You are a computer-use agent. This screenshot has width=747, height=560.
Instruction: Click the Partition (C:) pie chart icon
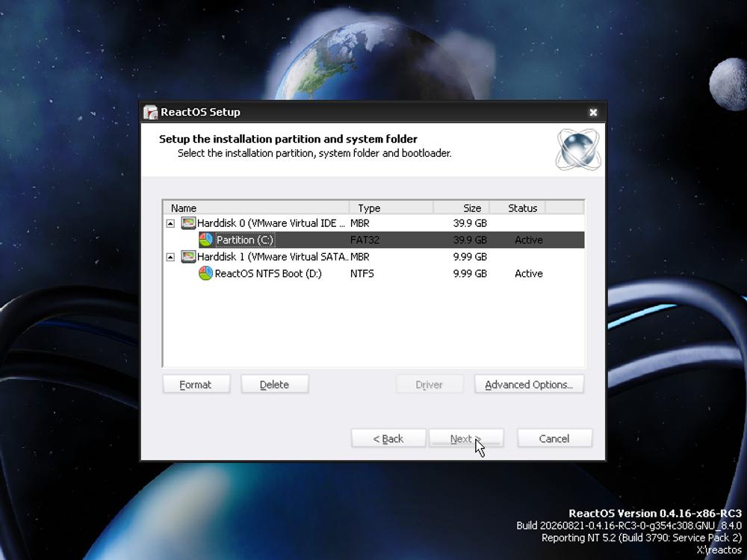pyautogui.click(x=206, y=240)
